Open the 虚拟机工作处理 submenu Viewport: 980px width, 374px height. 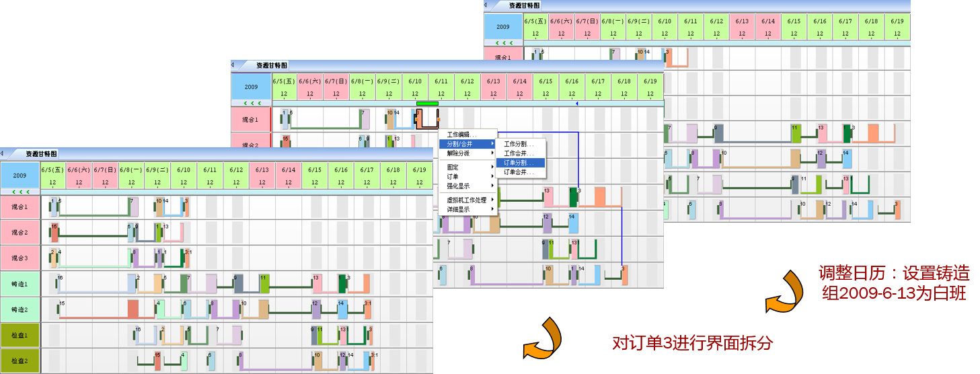coord(466,200)
